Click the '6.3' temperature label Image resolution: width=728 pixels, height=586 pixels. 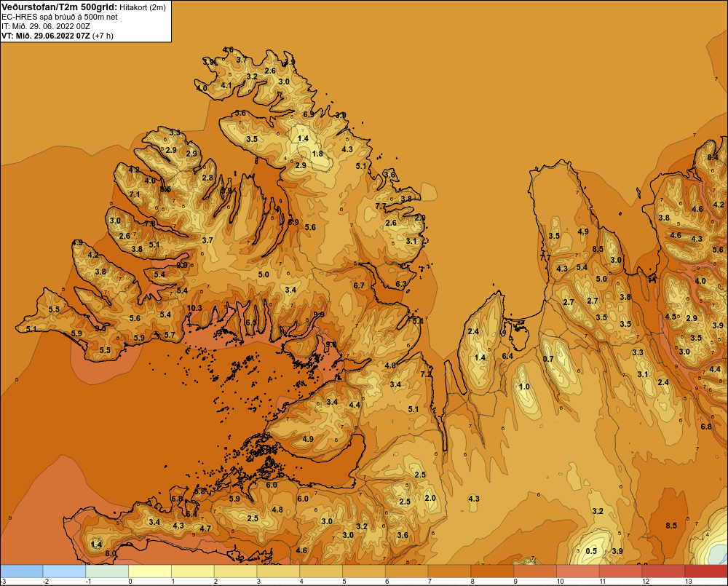pos(400,284)
